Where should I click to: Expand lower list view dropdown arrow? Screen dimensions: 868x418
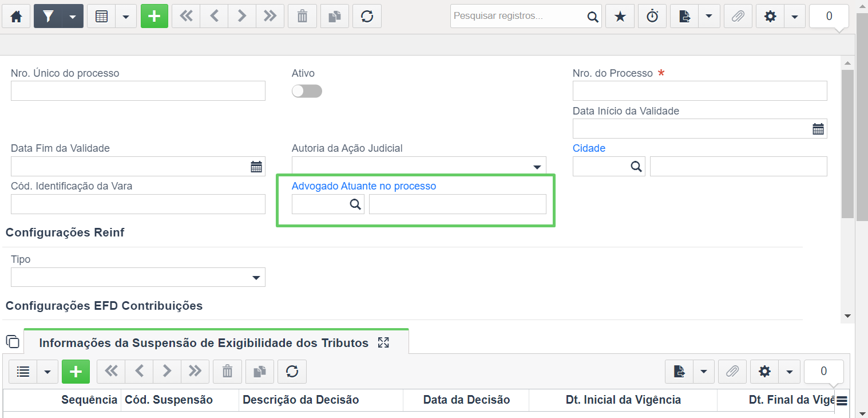(47, 372)
